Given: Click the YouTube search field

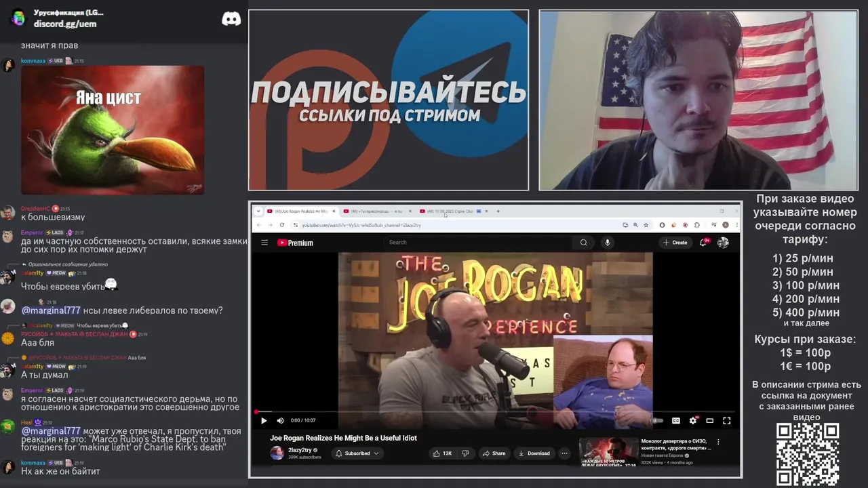Looking at the screenshot, I should tap(478, 242).
